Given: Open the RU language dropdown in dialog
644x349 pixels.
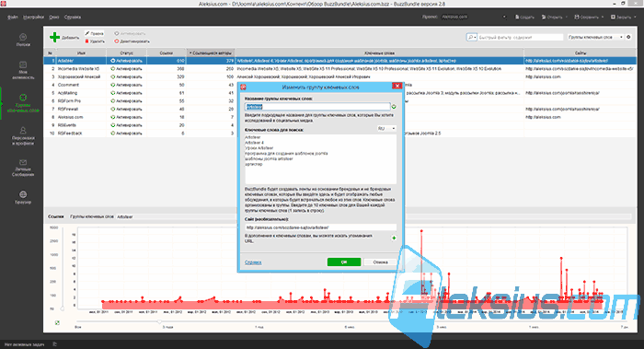Looking at the screenshot, I should [386, 129].
